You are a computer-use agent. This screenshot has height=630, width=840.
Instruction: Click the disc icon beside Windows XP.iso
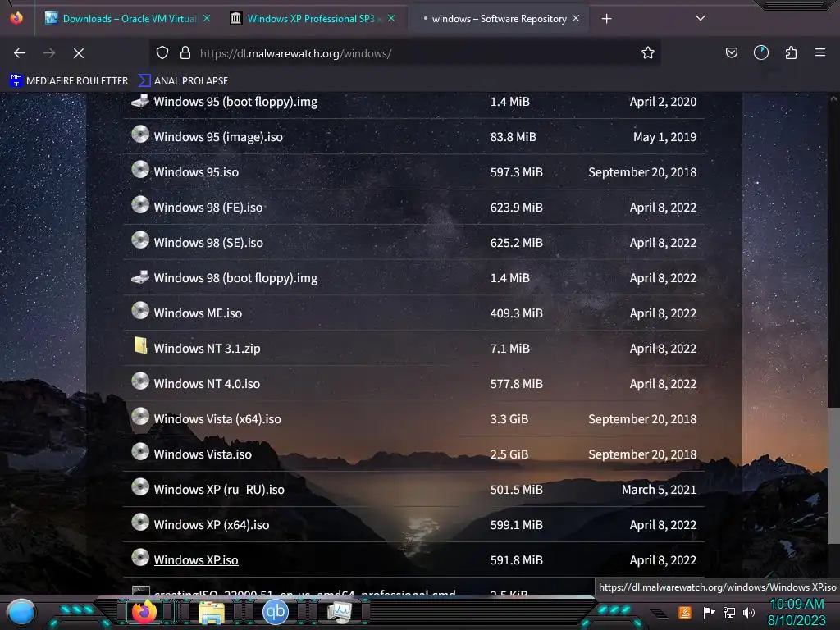click(140, 557)
